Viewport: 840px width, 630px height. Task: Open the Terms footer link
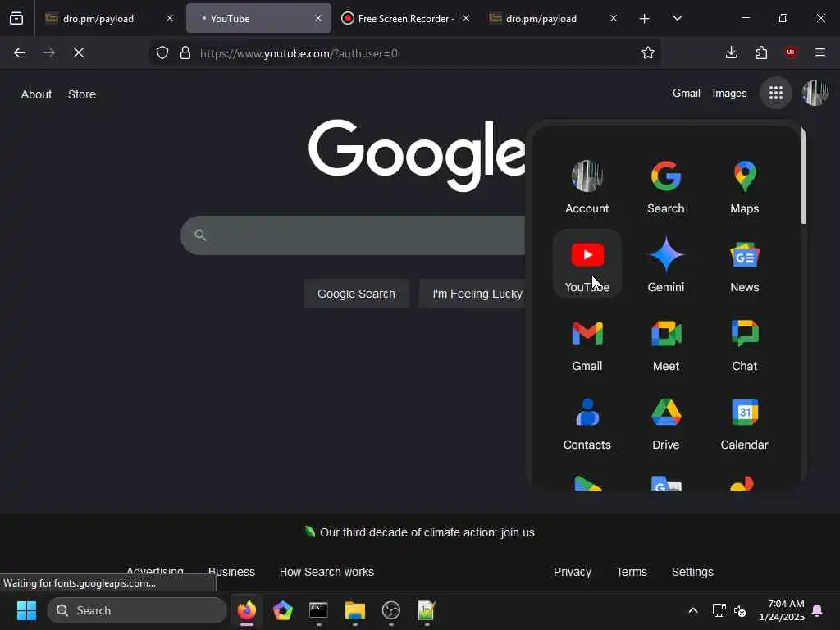(x=632, y=572)
